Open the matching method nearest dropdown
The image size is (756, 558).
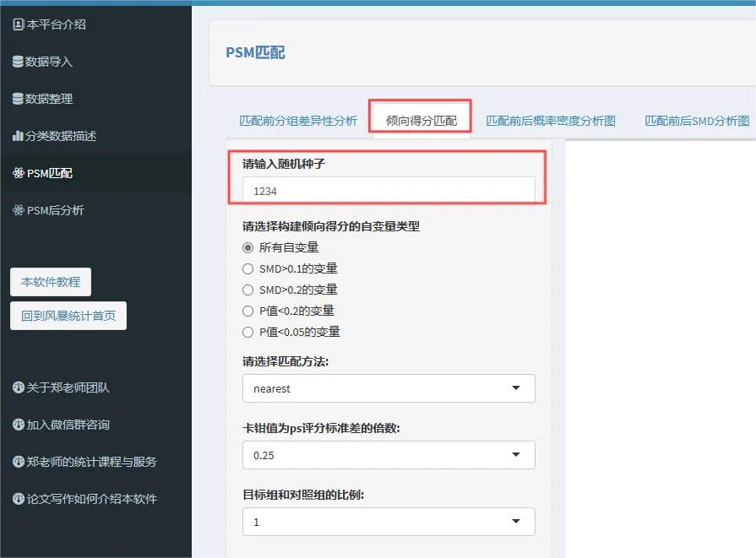[x=389, y=388]
